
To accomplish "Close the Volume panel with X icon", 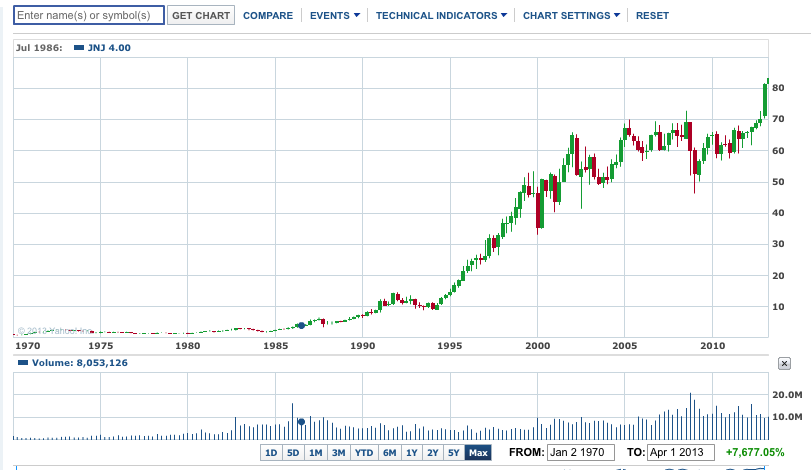I will click(784, 364).
